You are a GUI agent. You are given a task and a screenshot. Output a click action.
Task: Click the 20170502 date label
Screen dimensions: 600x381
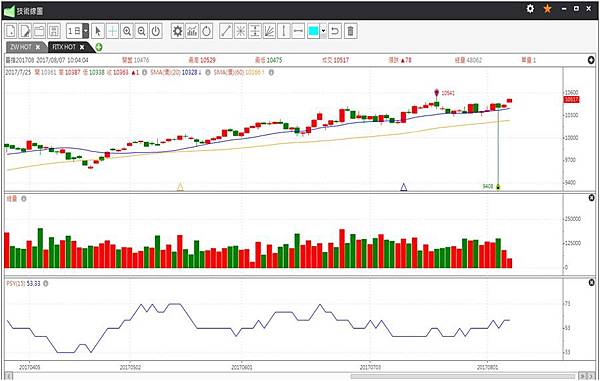[130, 367]
